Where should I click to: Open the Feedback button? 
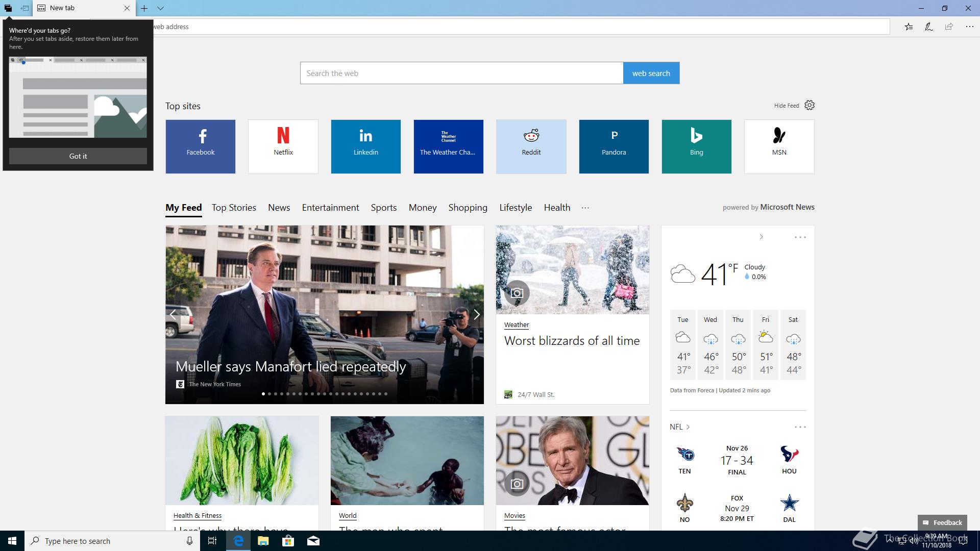point(942,522)
